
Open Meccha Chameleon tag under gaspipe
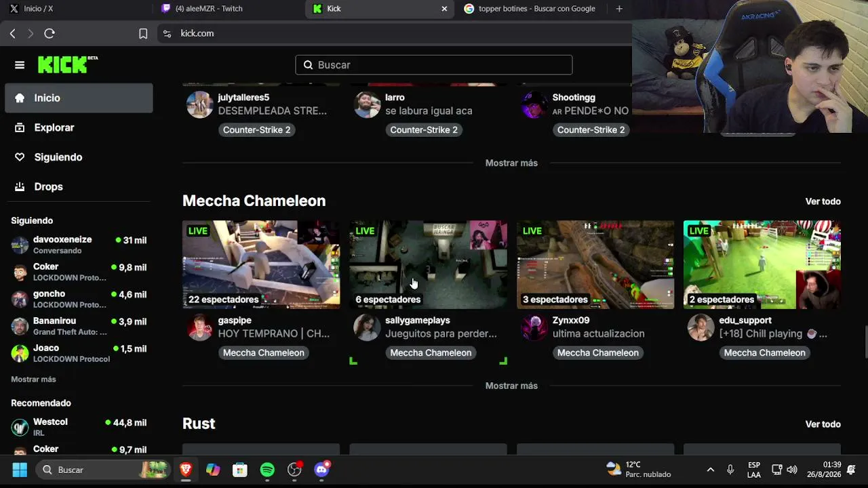coord(264,353)
